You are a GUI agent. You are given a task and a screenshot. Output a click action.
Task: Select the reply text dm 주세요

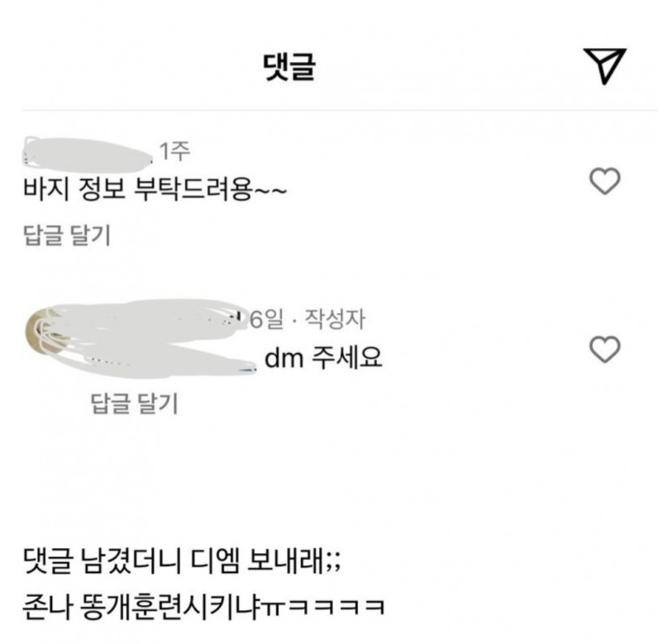click(323, 358)
